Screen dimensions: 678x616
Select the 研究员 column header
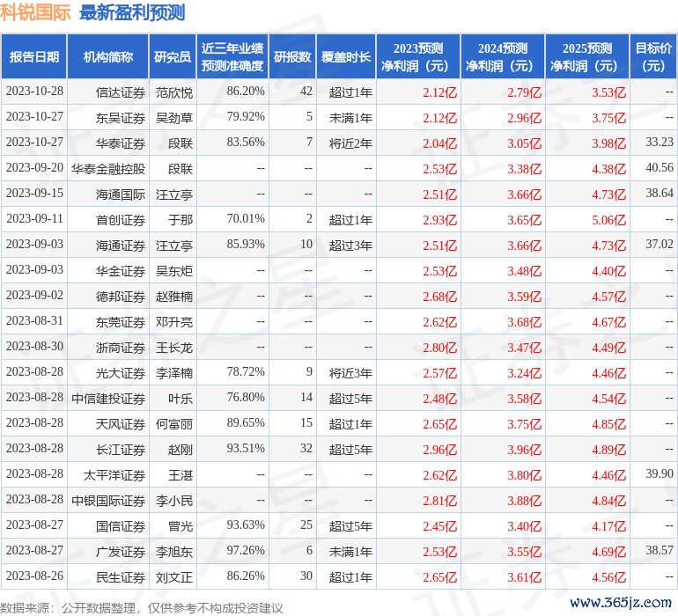(173, 56)
